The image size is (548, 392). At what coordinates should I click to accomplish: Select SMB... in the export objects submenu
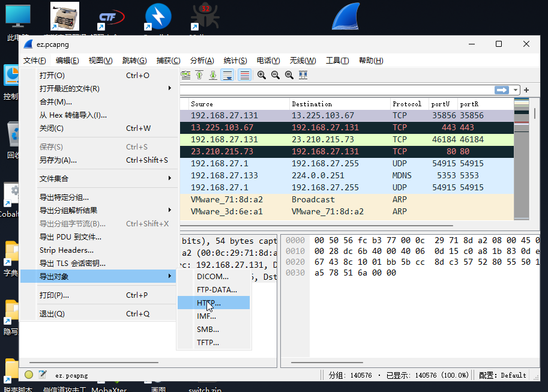[214, 330]
